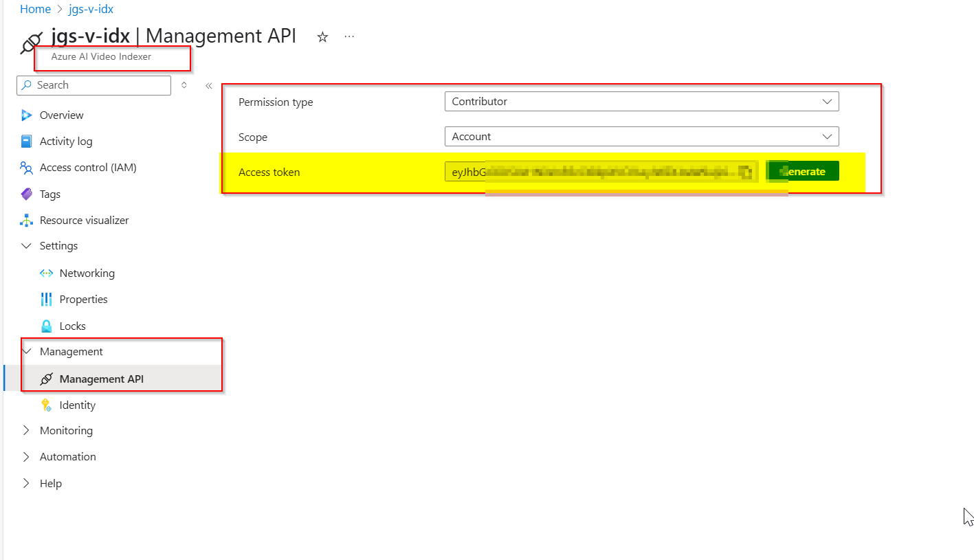Screen dimensions: 974x560
Task: Open the Overview page
Action: click(61, 115)
